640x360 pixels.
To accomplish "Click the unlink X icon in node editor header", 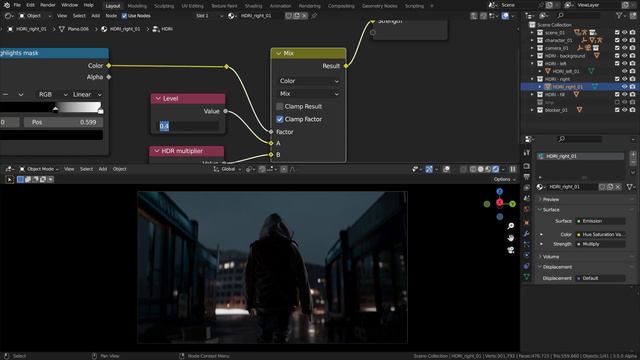I will pyautogui.click(x=304, y=16).
